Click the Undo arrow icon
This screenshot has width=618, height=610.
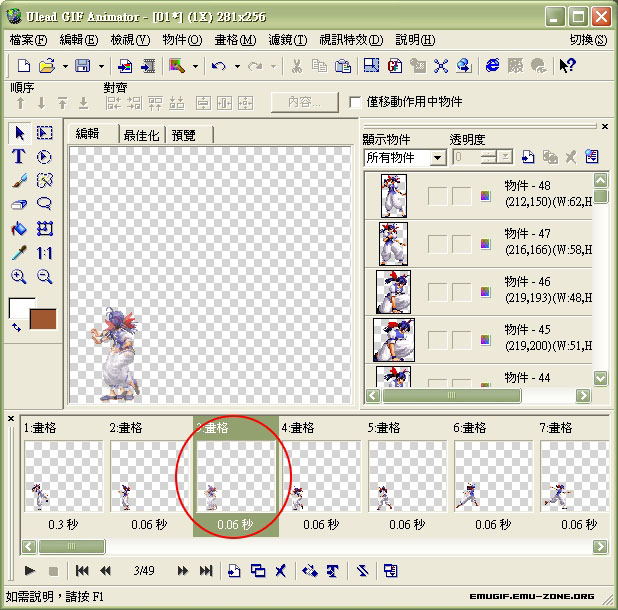pyautogui.click(x=219, y=65)
